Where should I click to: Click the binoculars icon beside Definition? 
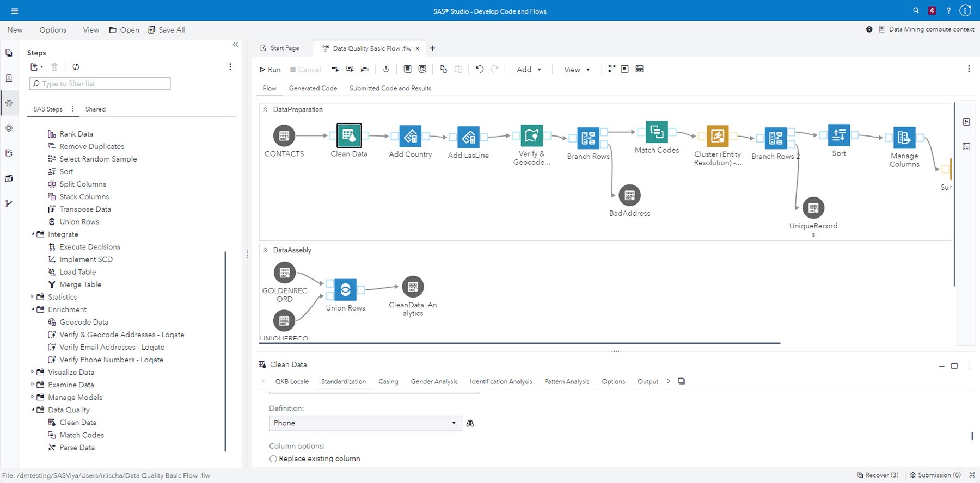(x=470, y=423)
